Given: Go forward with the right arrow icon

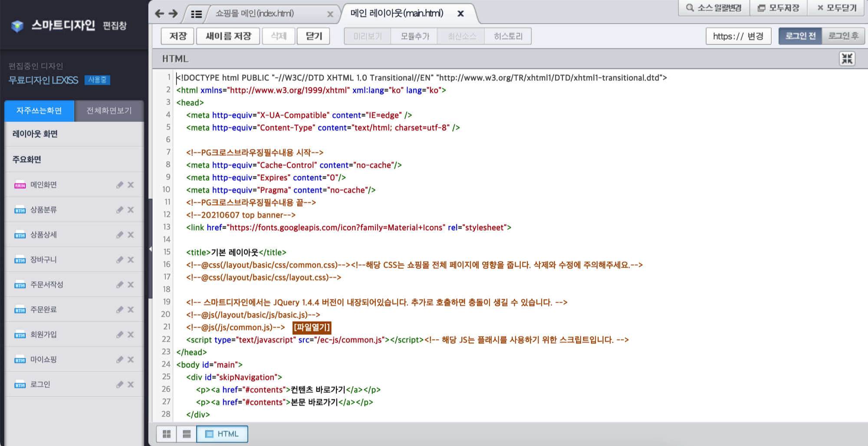Looking at the screenshot, I should point(173,13).
